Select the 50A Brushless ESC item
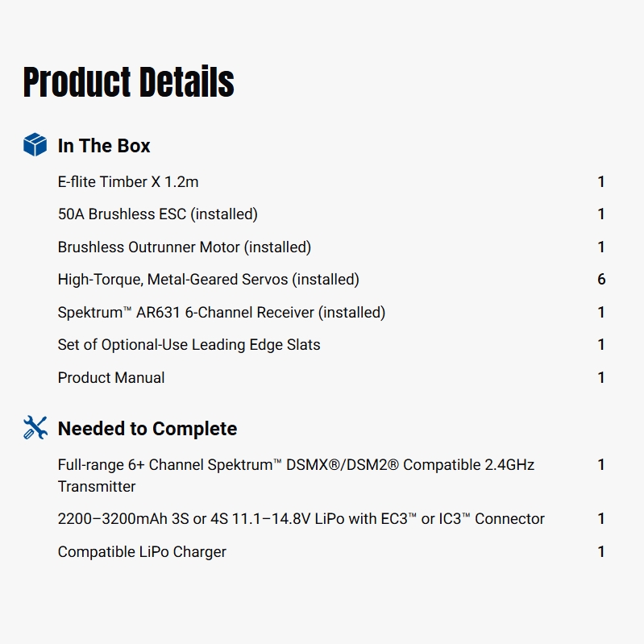Image resolution: width=644 pixels, height=644 pixels. [158, 214]
